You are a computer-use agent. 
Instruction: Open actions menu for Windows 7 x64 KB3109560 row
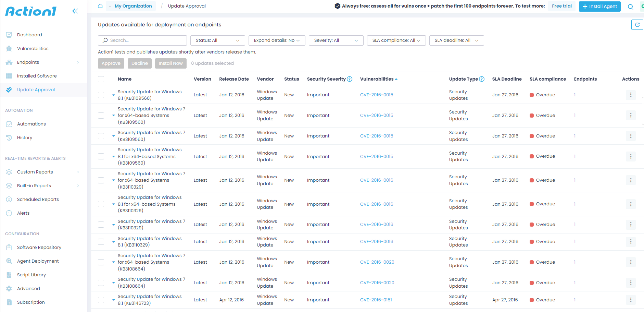coord(631,116)
